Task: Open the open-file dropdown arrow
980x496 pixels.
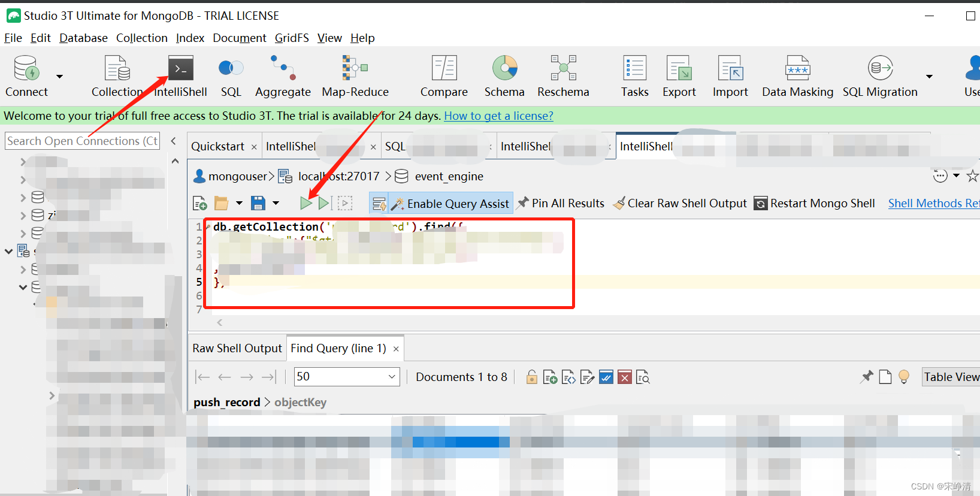Action: [239, 203]
